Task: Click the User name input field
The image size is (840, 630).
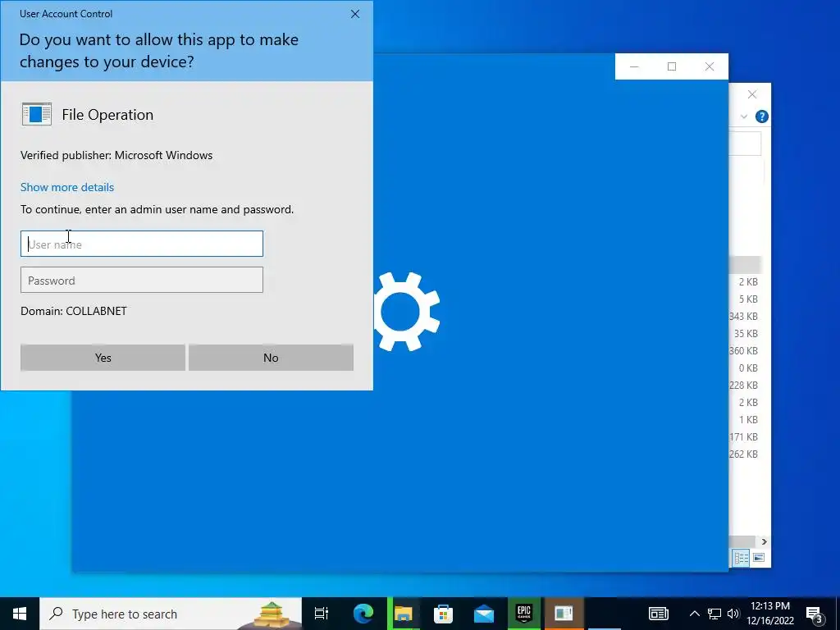Action: pyautogui.click(x=141, y=244)
